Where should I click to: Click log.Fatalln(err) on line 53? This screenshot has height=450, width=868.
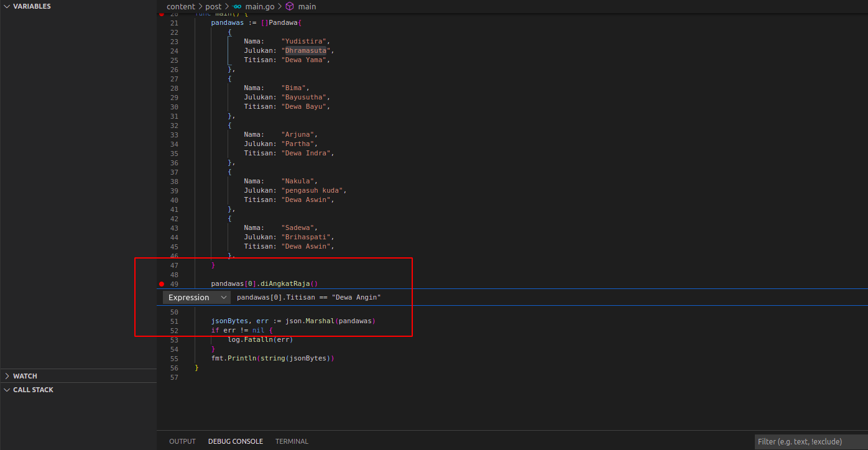(x=260, y=340)
